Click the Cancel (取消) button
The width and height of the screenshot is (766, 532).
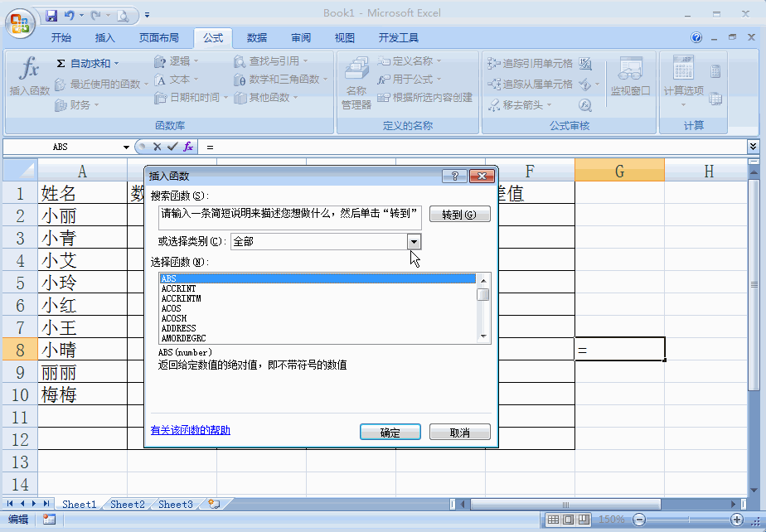(x=460, y=433)
